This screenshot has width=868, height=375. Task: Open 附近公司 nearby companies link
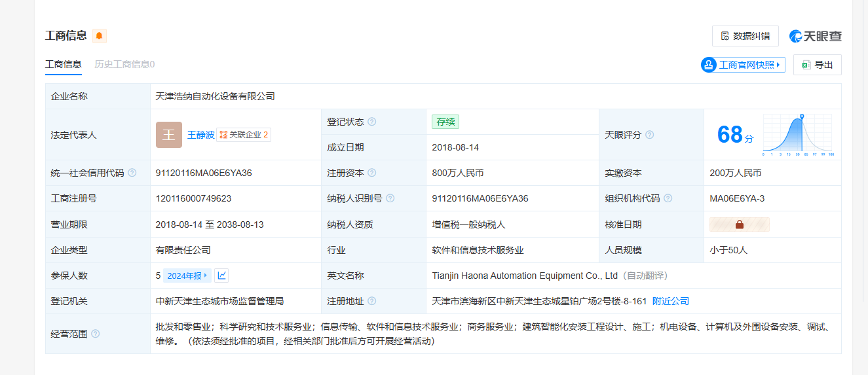(671, 301)
